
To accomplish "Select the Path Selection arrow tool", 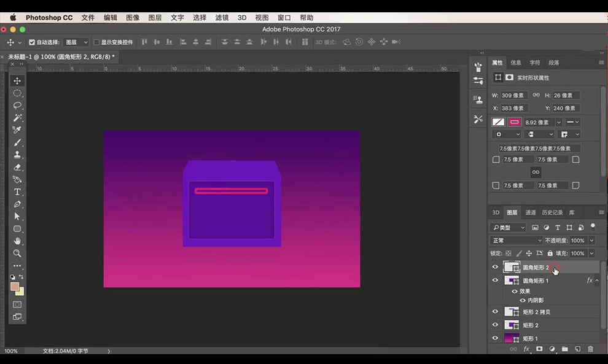I will click(17, 216).
